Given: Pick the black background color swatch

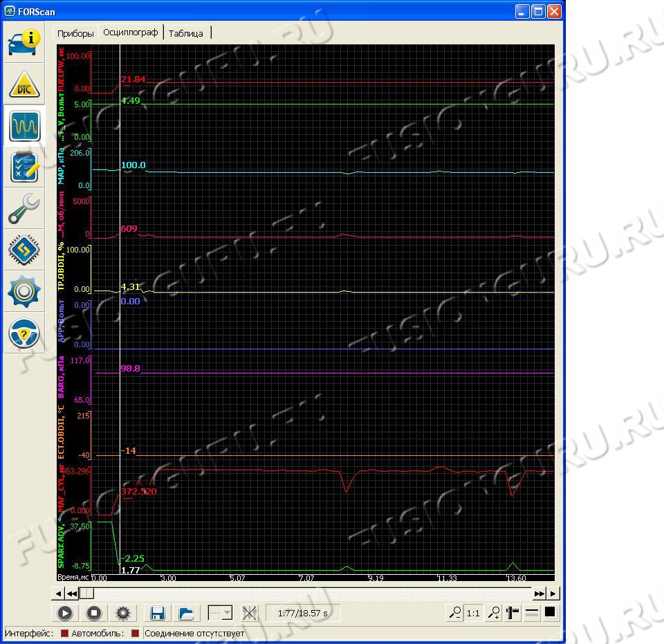Looking at the screenshot, I should [x=550, y=612].
